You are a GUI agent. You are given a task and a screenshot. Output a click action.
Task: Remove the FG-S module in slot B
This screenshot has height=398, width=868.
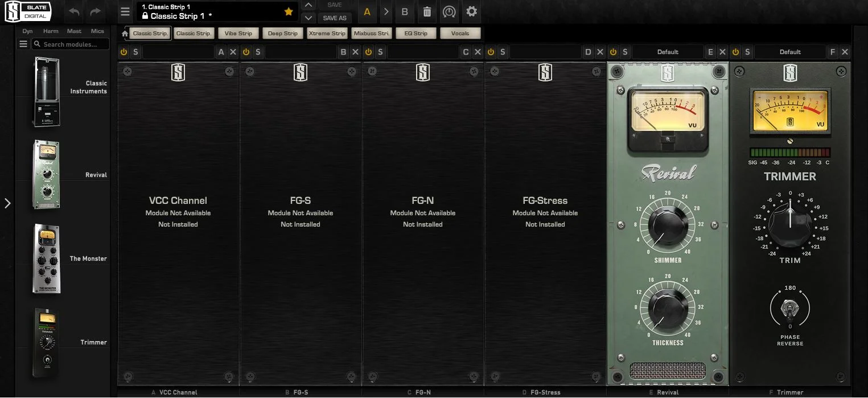355,52
